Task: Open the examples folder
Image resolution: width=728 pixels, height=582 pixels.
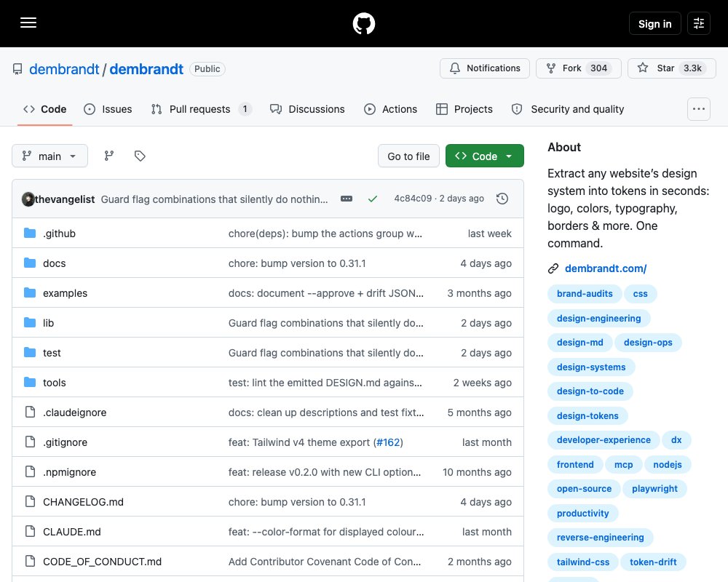Action: [65, 293]
